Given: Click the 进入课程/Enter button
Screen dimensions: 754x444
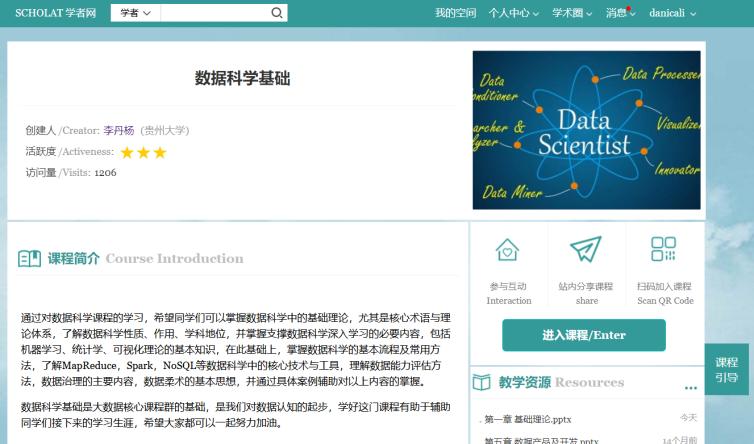Looking at the screenshot, I should (583, 335).
